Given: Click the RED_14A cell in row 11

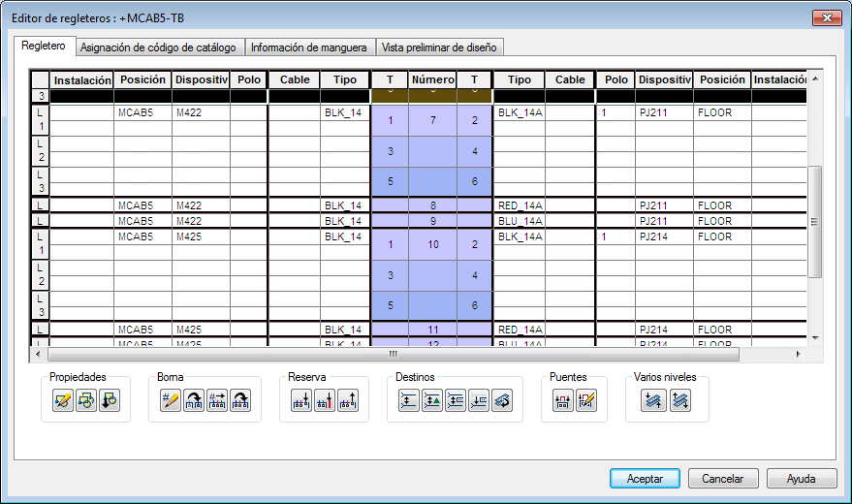Looking at the screenshot, I should coord(520,330).
